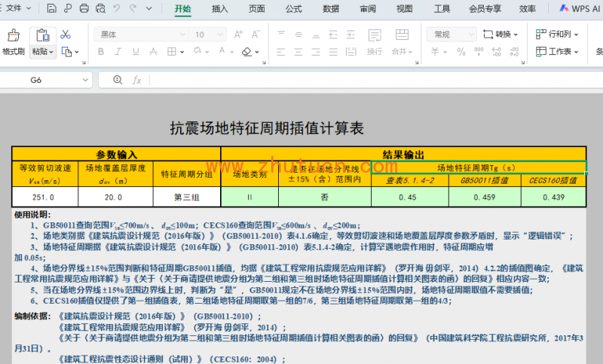603x364 pixels.
Task: Click the decrease decimal places icon
Action: coord(514,51)
